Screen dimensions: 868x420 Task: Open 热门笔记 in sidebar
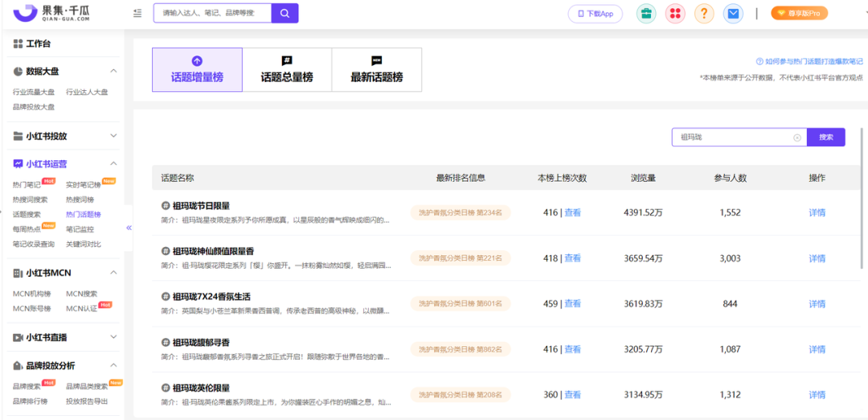(x=27, y=184)
